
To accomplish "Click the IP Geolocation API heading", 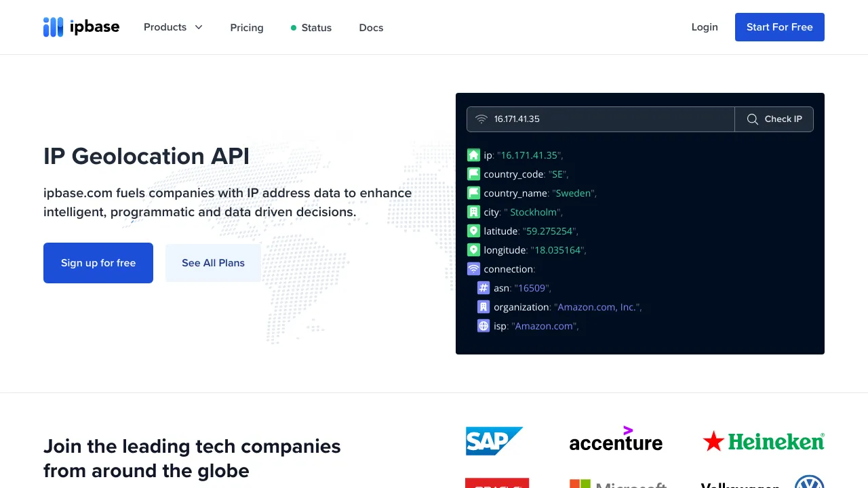I will (x=146, y=156).
